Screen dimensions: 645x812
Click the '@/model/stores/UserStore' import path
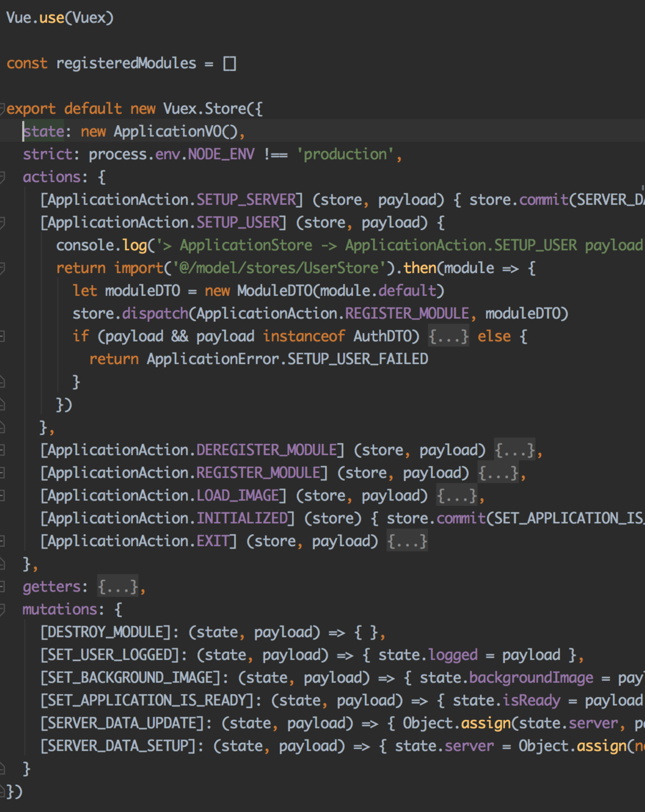(x=280, y=268)
